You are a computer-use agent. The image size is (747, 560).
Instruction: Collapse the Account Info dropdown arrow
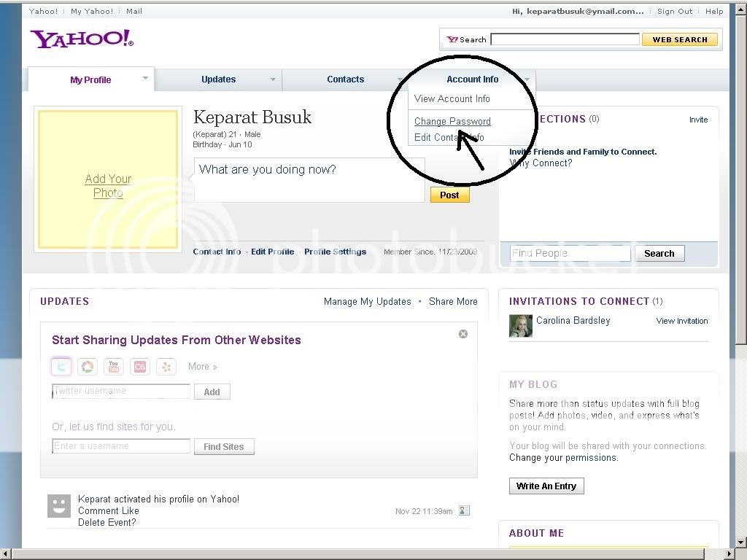pyautogui.click(x=527, y=79)
